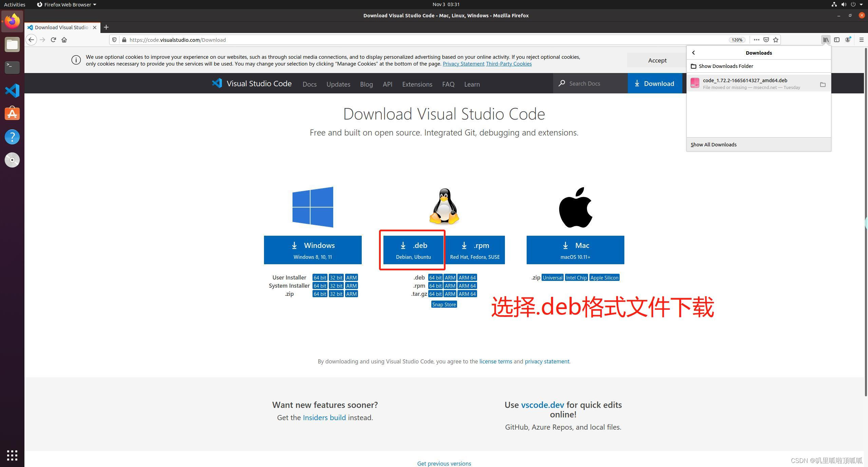The height and width of the screenshot is (467, 868).
Task: Reset the 120% zoom level indicator
Action: pos(737,40)
